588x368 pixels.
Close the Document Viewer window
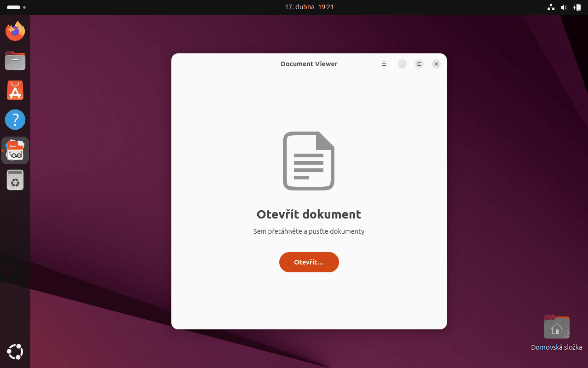[436, 64]
